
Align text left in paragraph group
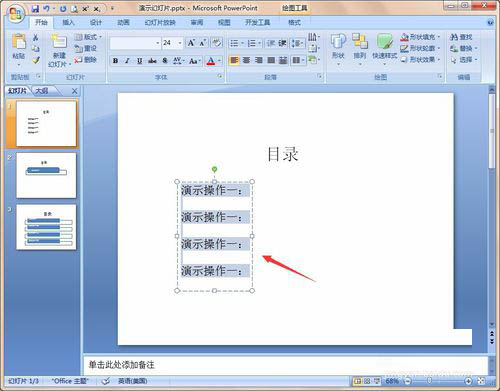234,60
